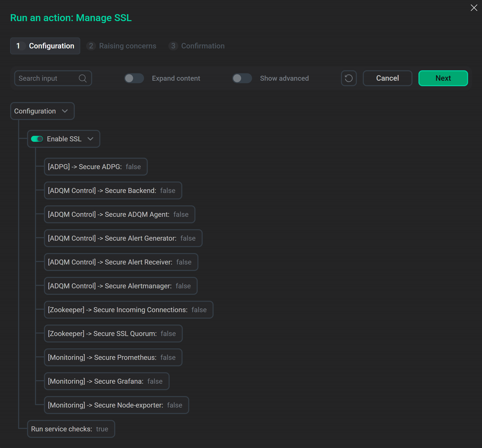Select the Secure Prometheus option
482x448 pixels.
113,357
